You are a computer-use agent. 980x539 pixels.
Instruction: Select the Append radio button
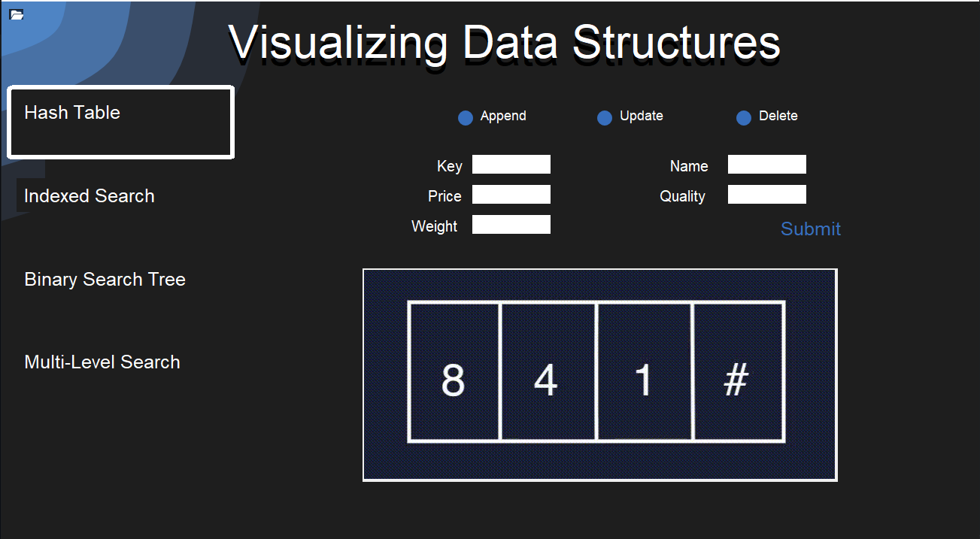(465, 117)
